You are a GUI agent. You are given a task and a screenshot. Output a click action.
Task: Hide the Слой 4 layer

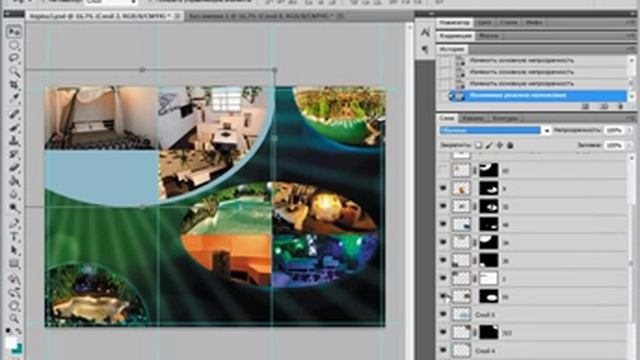point(443,350)
